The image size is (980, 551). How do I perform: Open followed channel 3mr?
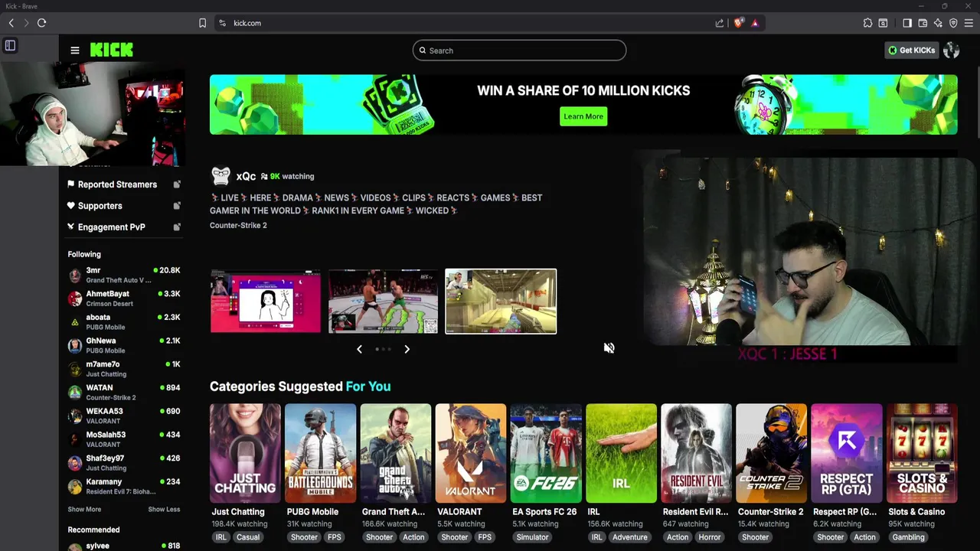(x=123, y=275)
